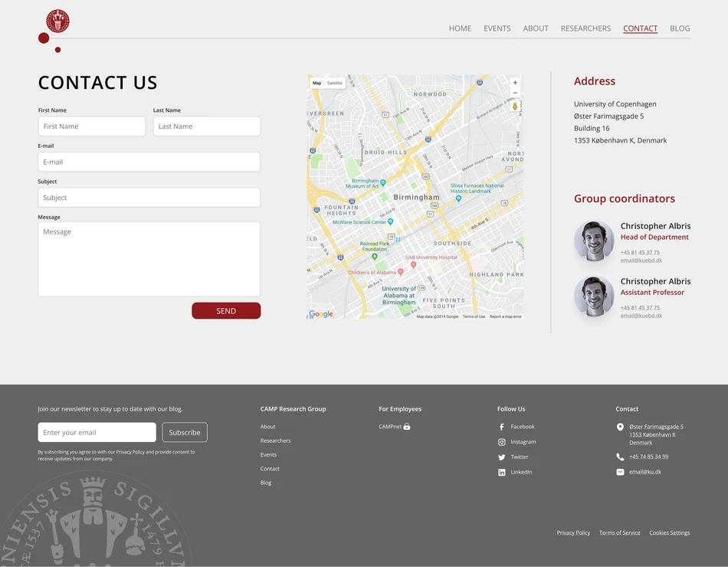Focus the Subject input field
The height and width of the screenshot is (567, 728).
point(149,198)
